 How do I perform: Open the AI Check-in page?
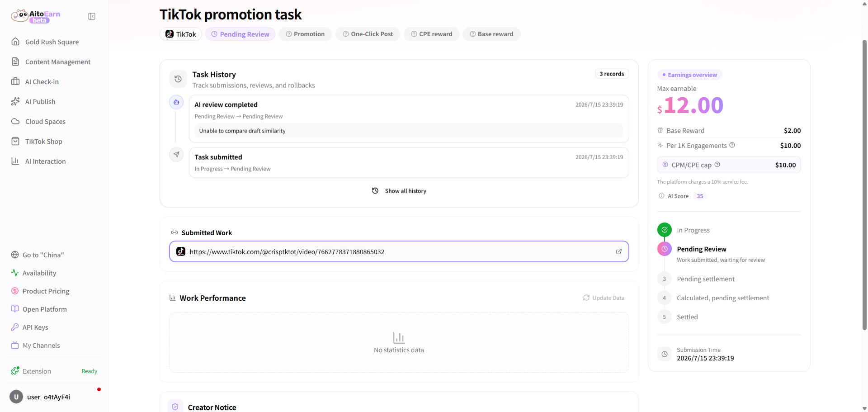42,81
